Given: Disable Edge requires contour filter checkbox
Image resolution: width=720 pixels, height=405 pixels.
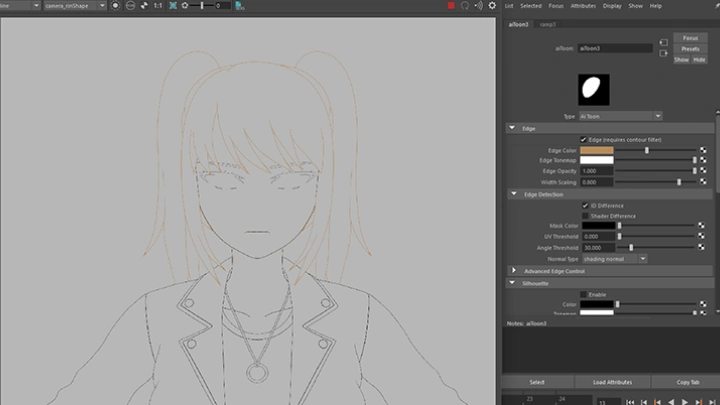Looking at the screenshot, I should coord(584,139).
